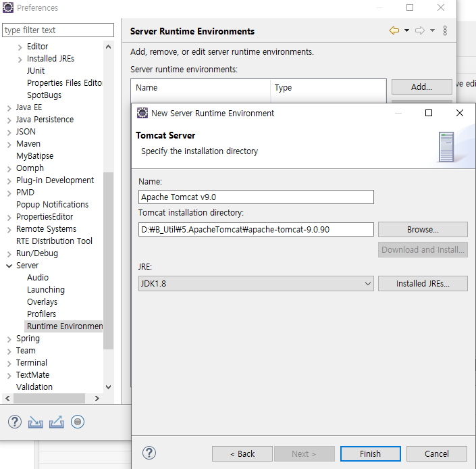Screen dimensions: 476x469
Task: Select the Launching item under Server
Action: pos(46,289)
